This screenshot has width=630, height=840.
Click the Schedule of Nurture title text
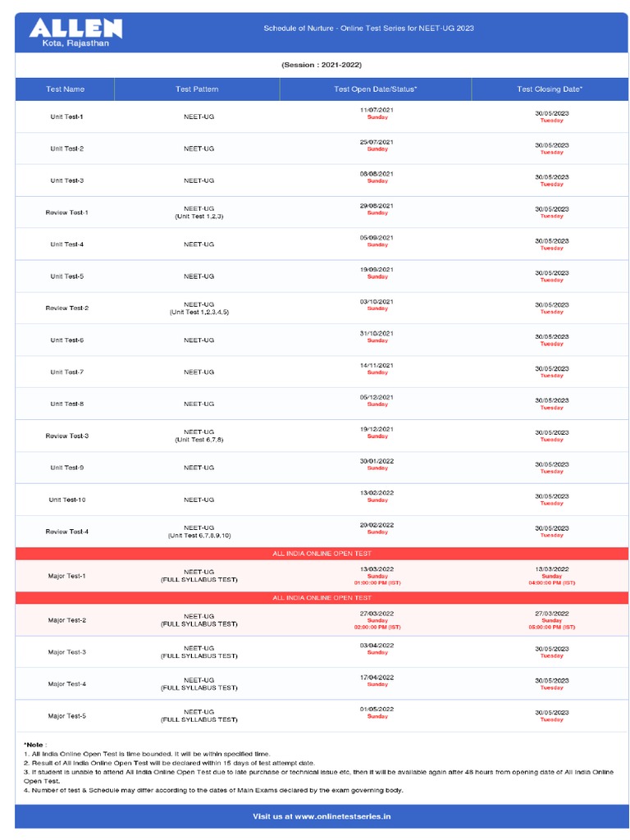click(x=368, y=29)
